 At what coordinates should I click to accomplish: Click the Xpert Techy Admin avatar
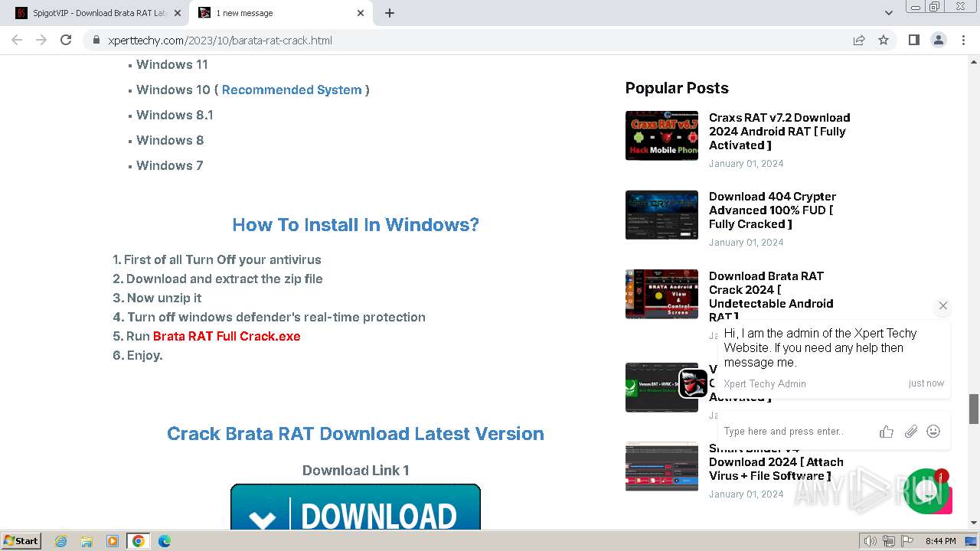click(694, 383)
